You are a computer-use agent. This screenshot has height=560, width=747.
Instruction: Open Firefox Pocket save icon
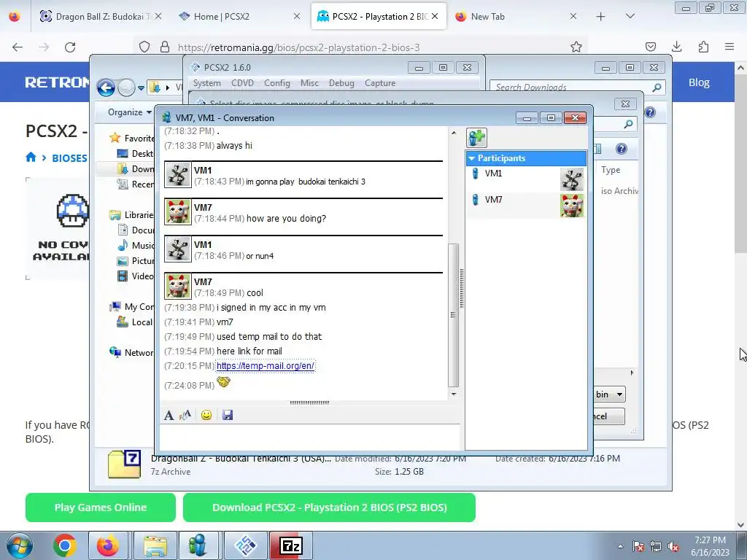click(x=650, y=47)
